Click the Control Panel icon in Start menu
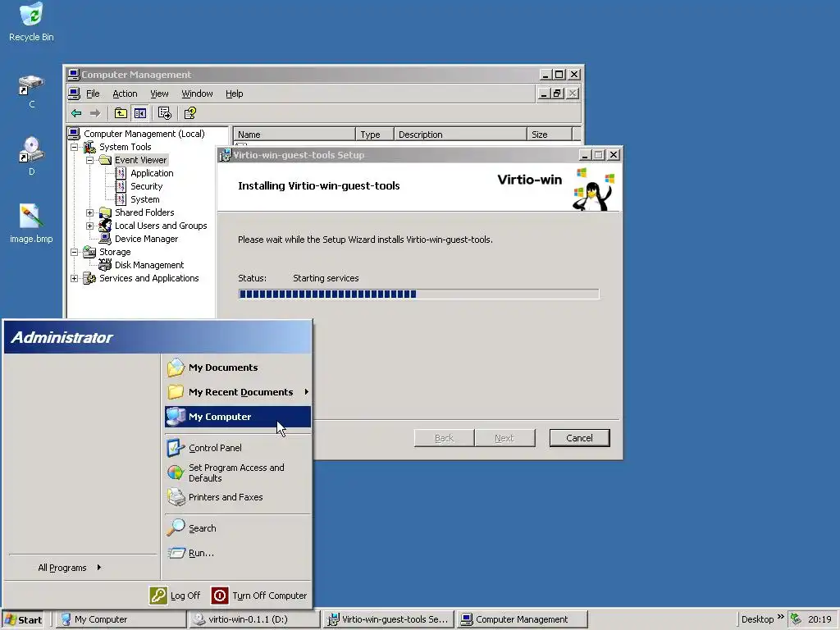 tap(176, 448)
